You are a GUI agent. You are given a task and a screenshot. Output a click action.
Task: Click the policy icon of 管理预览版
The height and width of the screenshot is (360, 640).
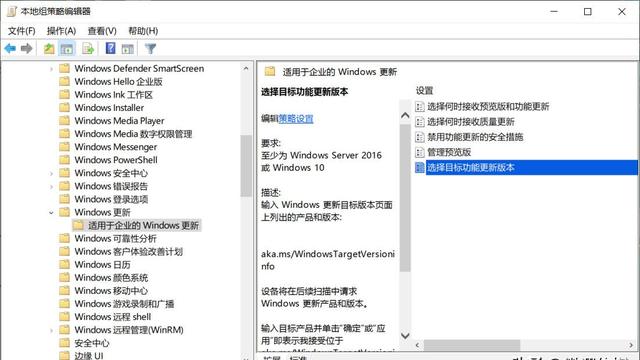pos(420,152)
